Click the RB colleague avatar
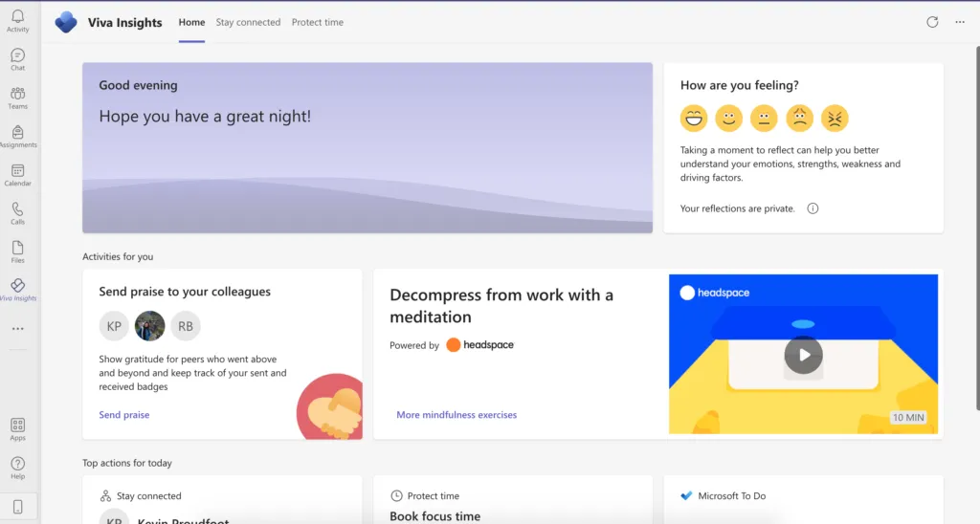Screen dimensions: 980x524 point(186,326)
